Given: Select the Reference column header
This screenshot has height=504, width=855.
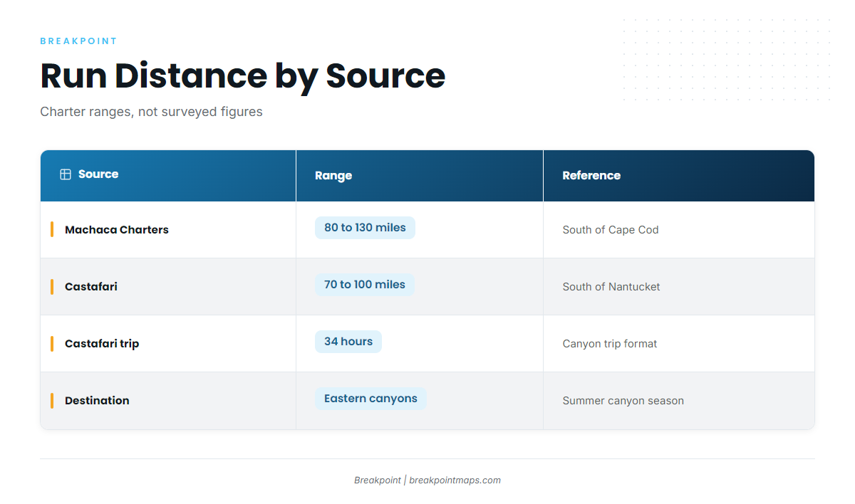Looking at the screenshot, I should [591, 176].
